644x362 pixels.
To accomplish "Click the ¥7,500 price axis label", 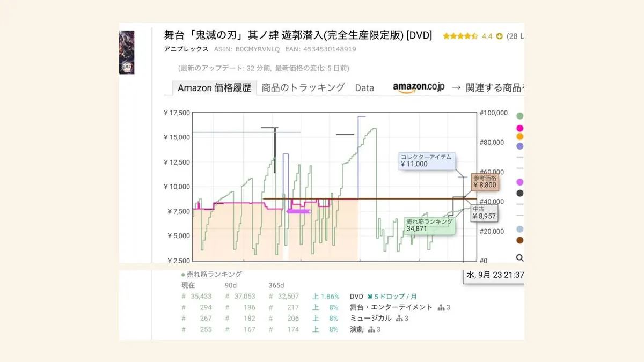I will pyautogui.click(x=179, y=211).
